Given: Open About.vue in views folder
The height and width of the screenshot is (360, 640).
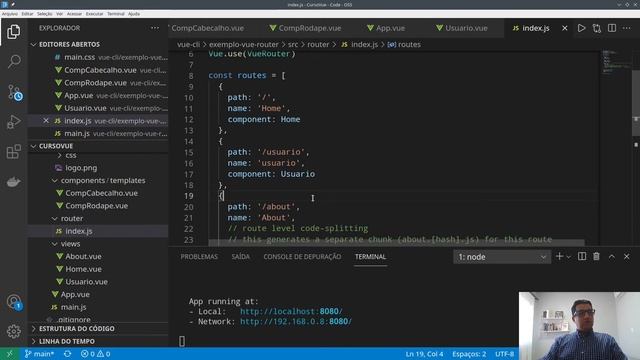Looking at the screenshot, I should (83, 256).
